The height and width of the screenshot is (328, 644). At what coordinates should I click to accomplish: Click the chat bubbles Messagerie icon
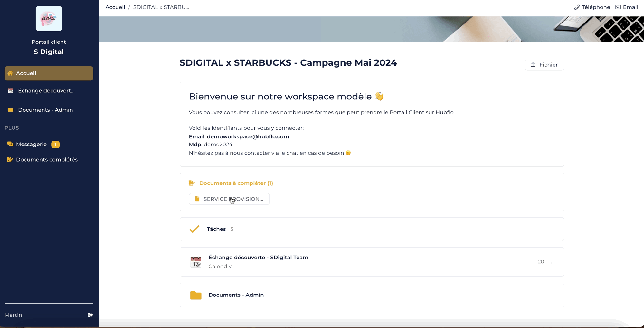click(x=10, y=144)
